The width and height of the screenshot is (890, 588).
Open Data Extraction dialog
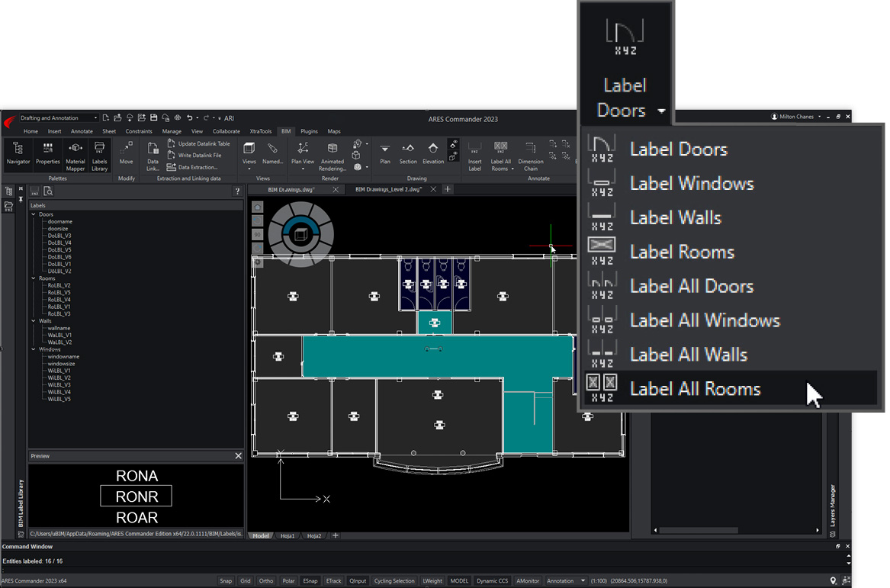point(192,167)
